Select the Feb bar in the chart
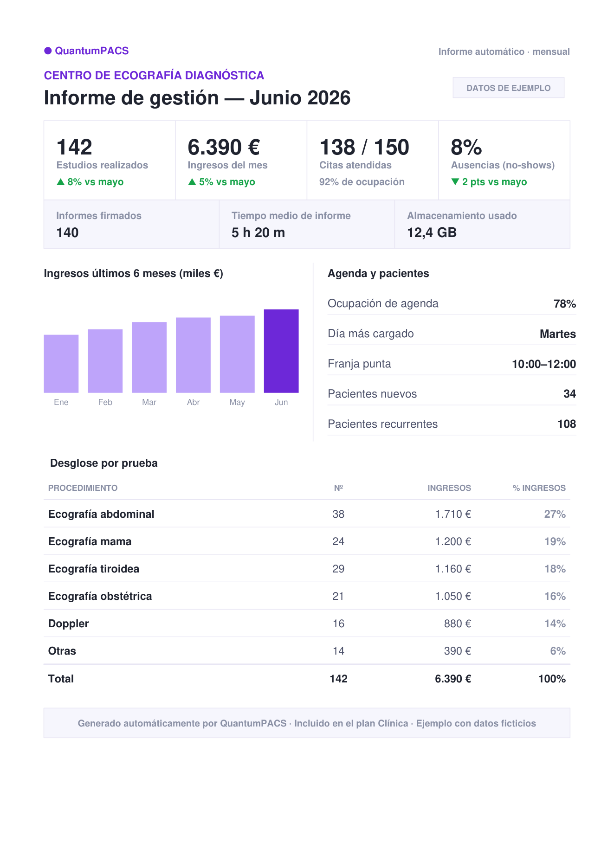Screen dimensions: 614x868 click(105, 361)
